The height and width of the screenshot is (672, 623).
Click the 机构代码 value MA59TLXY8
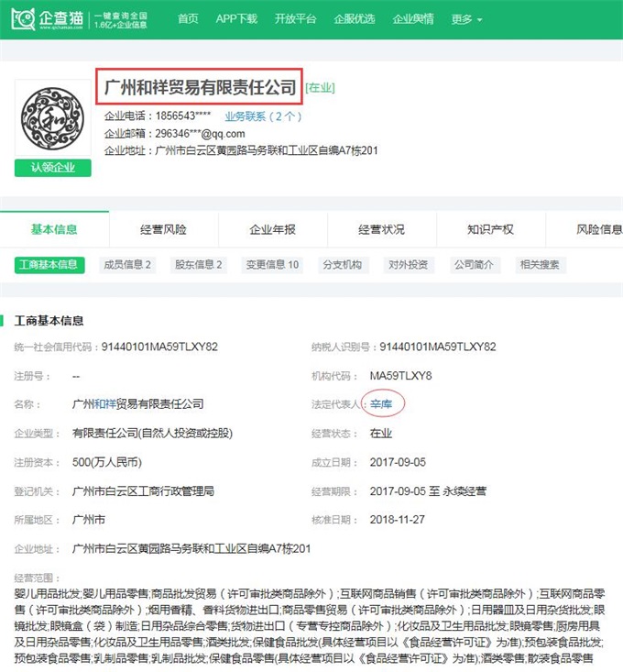tap(400, 376)
